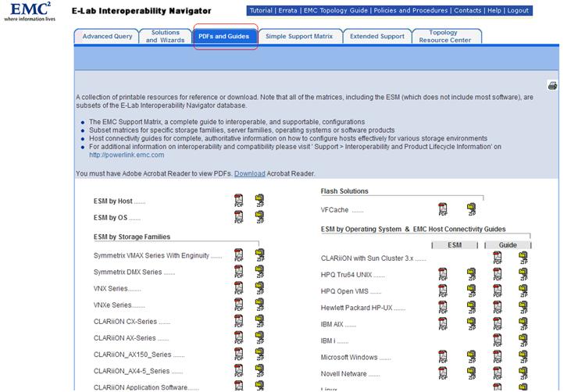Download HPQ Open VMS Guide ZIP

pos(523,291)
